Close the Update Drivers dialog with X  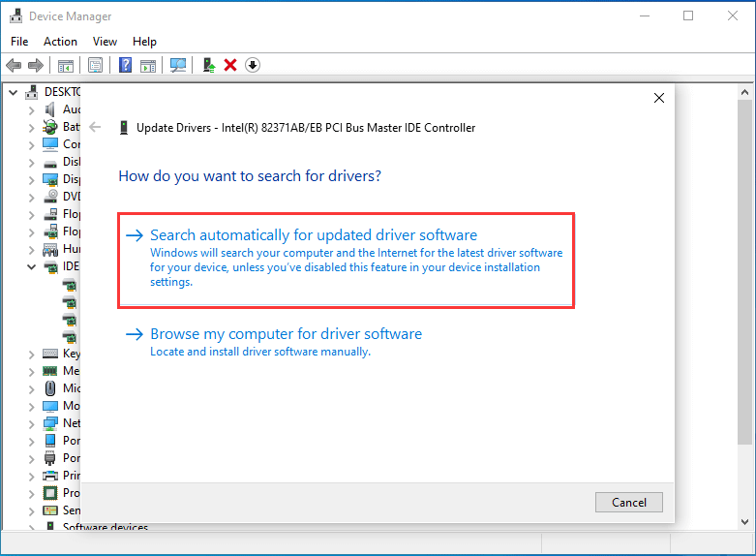[x=659, y=98]
